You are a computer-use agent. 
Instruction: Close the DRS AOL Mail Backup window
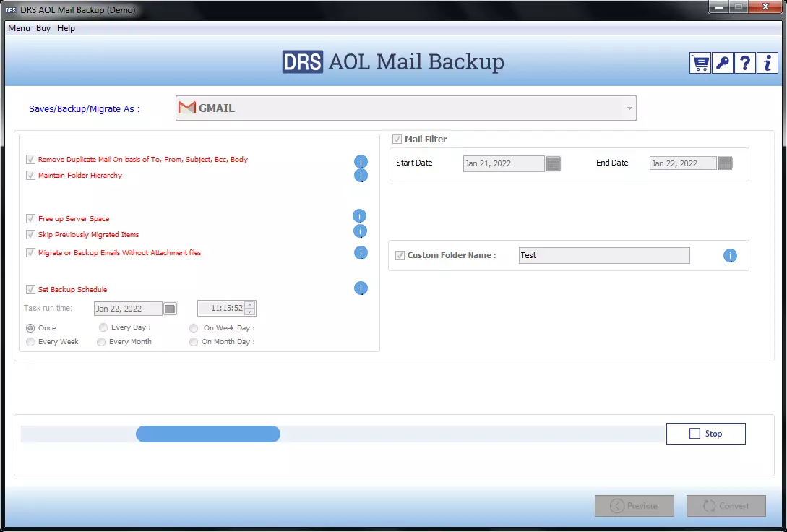(x=765, y=7)
